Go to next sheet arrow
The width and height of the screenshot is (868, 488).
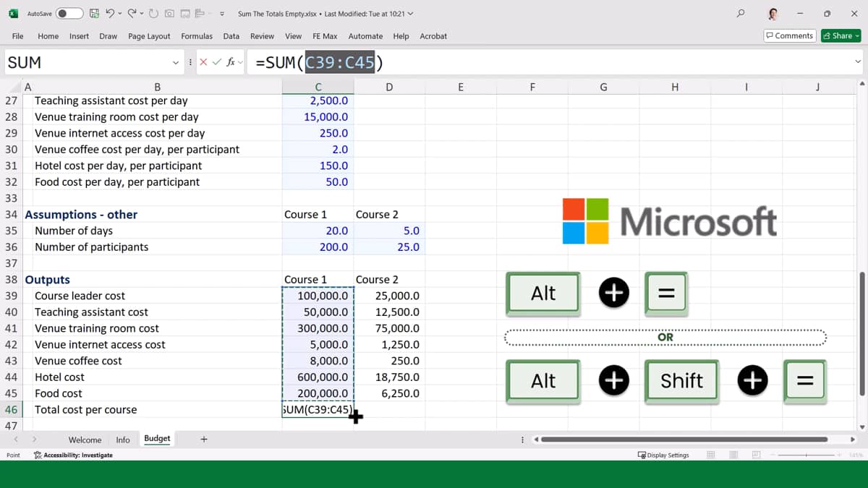(x=34, y=439)
